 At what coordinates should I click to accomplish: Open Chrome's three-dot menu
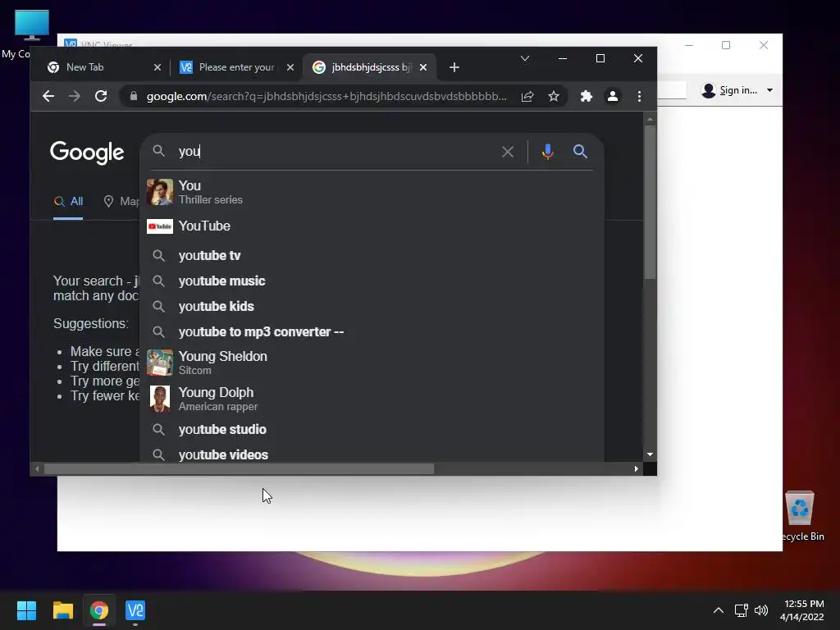tap(639, 97)
